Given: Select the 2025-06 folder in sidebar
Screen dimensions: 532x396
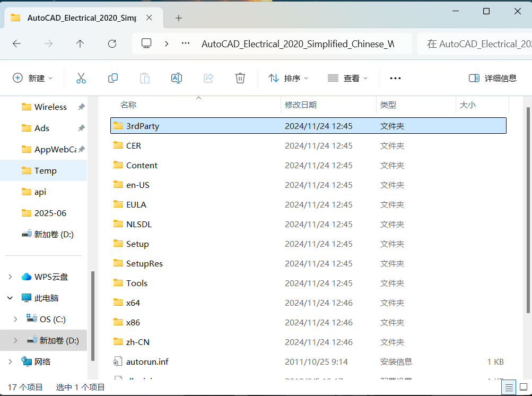Looking at the screenshot, I should [43, 213].
